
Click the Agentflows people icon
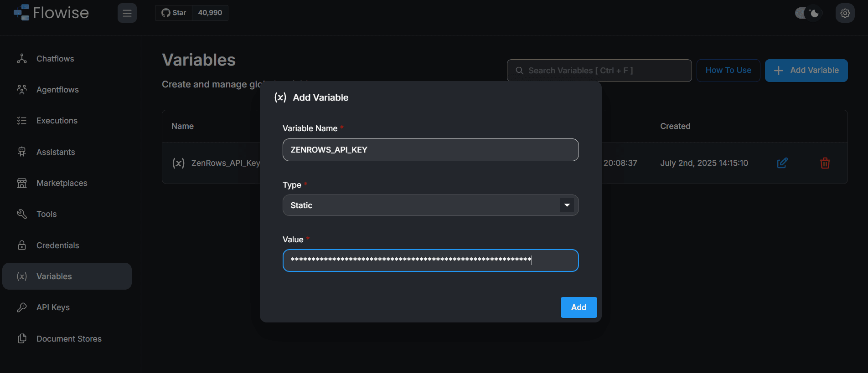pos(22,90)
